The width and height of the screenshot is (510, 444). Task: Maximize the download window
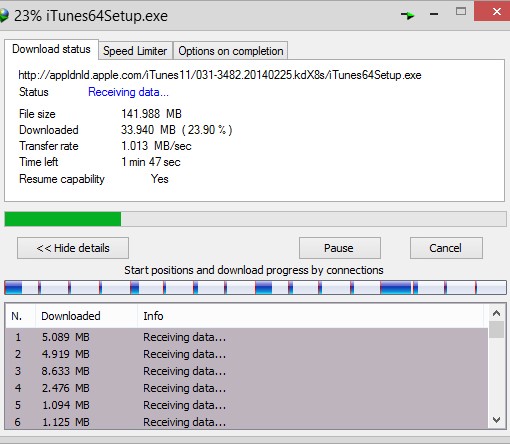[461, 12]
